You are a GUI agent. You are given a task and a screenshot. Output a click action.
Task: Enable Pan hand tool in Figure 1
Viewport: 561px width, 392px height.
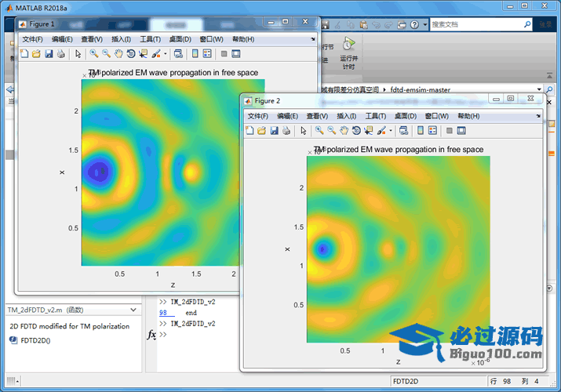[x=118, y=54]
